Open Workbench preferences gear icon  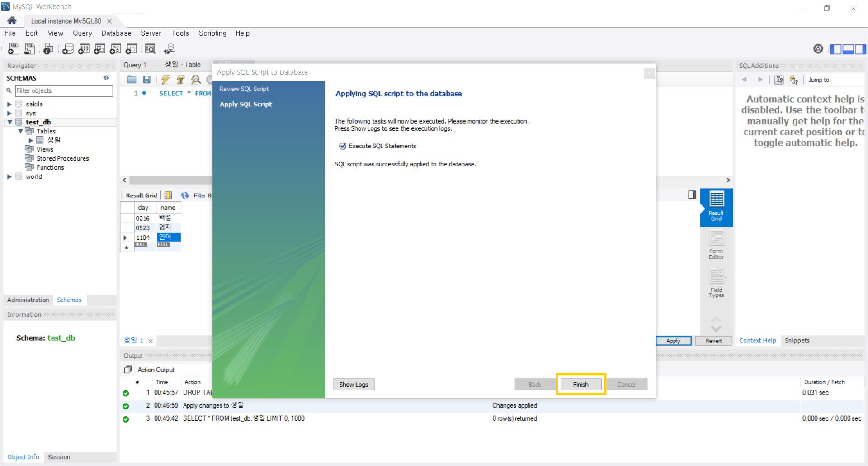pos(818,49)
